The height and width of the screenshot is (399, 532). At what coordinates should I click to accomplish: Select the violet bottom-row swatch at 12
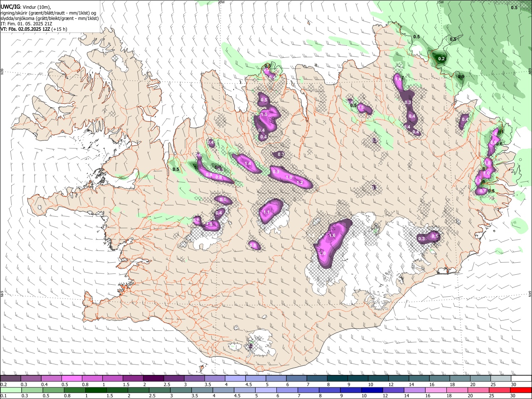393,390
